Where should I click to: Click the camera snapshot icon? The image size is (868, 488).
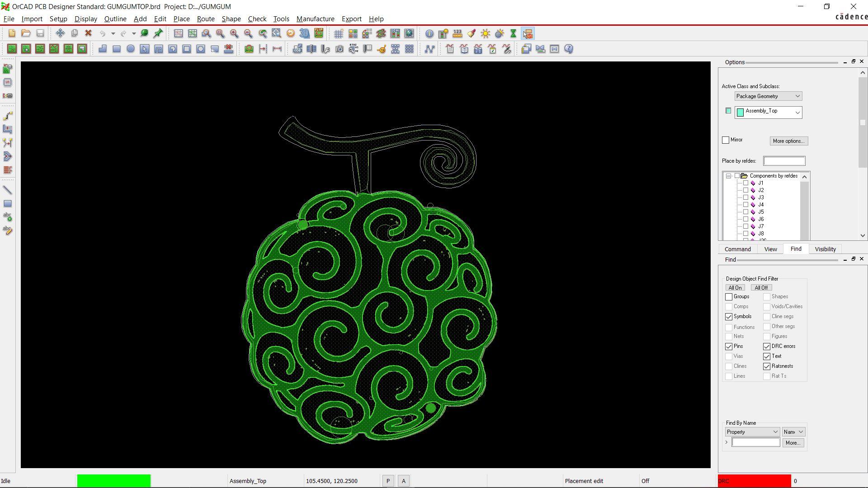[340, 49]
